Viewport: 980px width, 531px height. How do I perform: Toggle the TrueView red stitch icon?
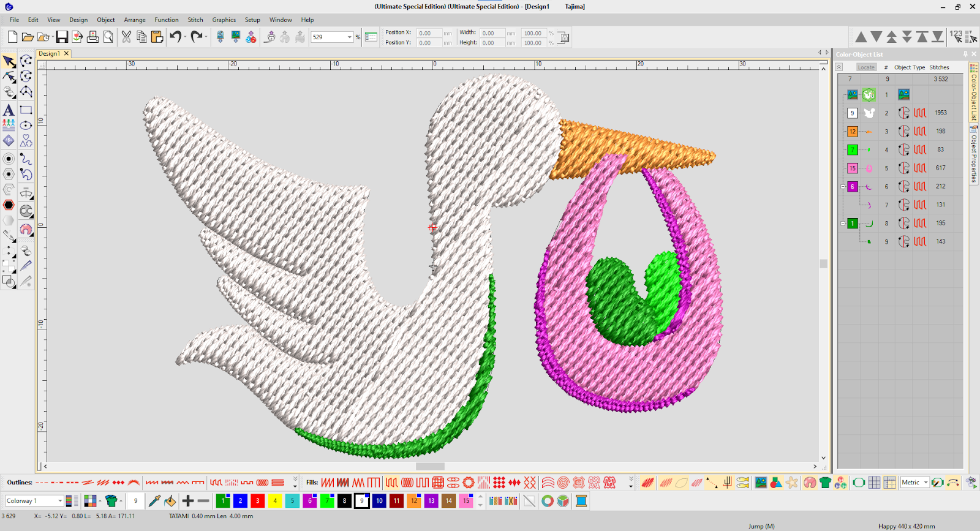click(x=647, y=483)
